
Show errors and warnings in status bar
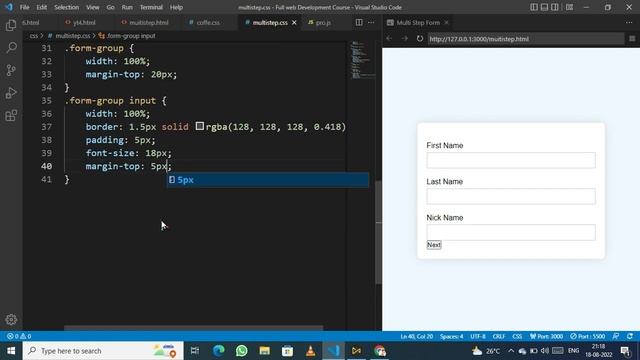coord(19,336)
